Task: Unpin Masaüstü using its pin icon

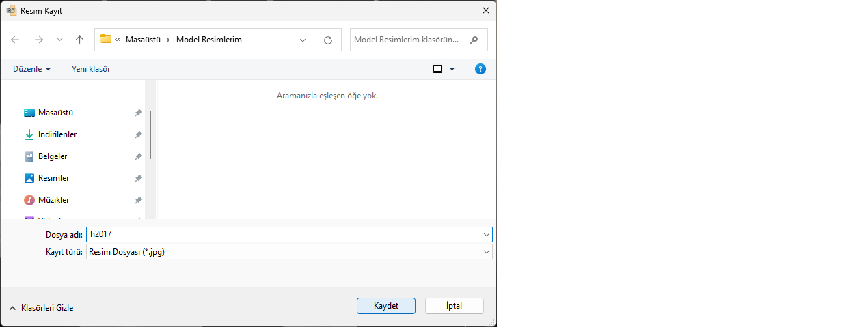Action: (138, 113)
